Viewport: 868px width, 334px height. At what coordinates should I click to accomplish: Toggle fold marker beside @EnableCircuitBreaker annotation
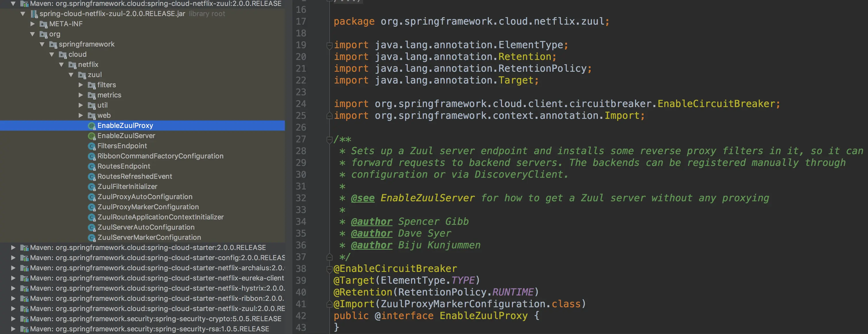330,269
